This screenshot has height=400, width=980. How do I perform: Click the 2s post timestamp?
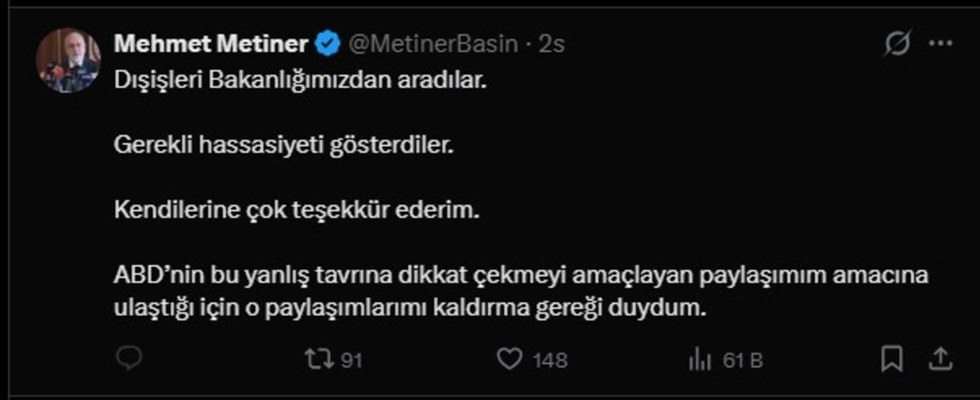tap(551, 43)
